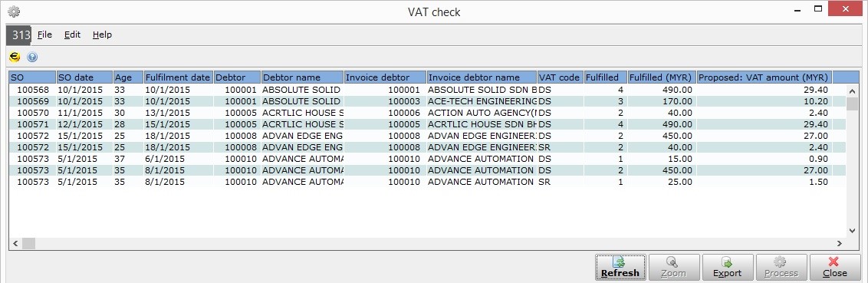Select the SO 100571 row

click(x=427, y=124)
